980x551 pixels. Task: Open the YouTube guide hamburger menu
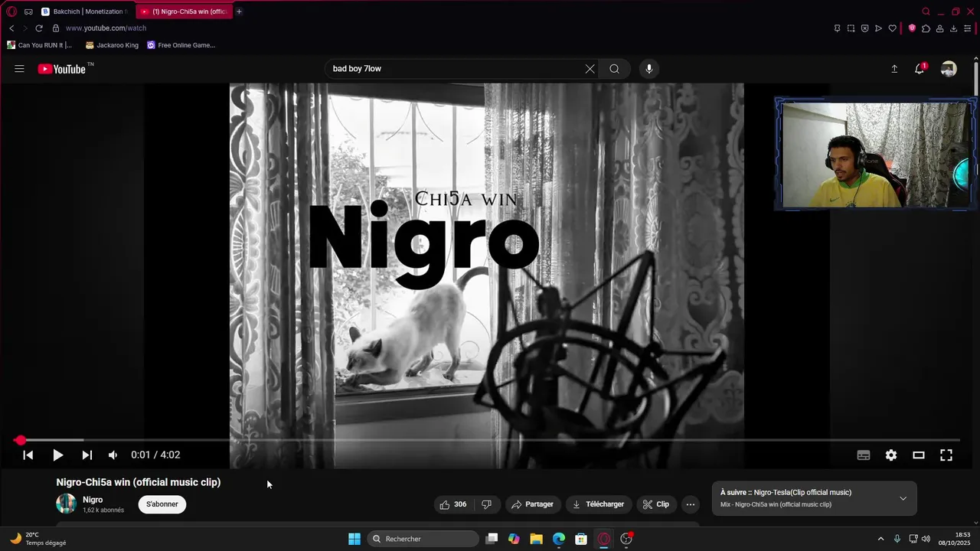coord(19,69)
